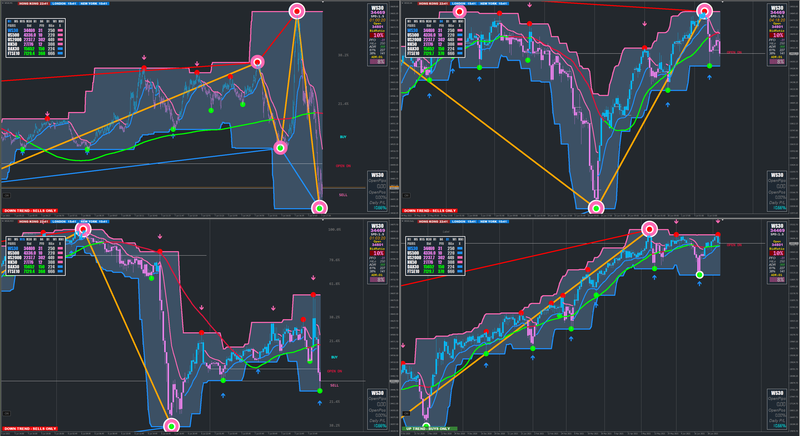This screenshot has width=800, height=436.
Task: Click NEW YORK session label in bottom-right chart
Action: coord(494,222)
